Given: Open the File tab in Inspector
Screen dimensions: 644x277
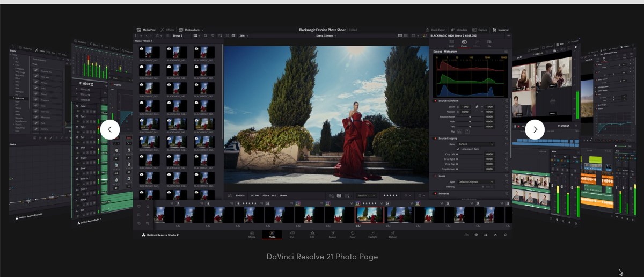Looking at the screenshot, I should coord(489,43).
